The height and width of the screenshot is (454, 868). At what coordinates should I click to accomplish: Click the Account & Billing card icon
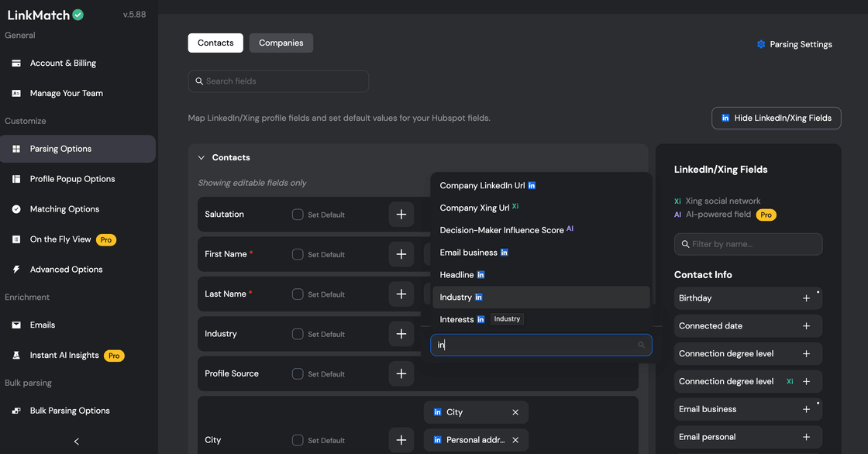tap(16, 63)
